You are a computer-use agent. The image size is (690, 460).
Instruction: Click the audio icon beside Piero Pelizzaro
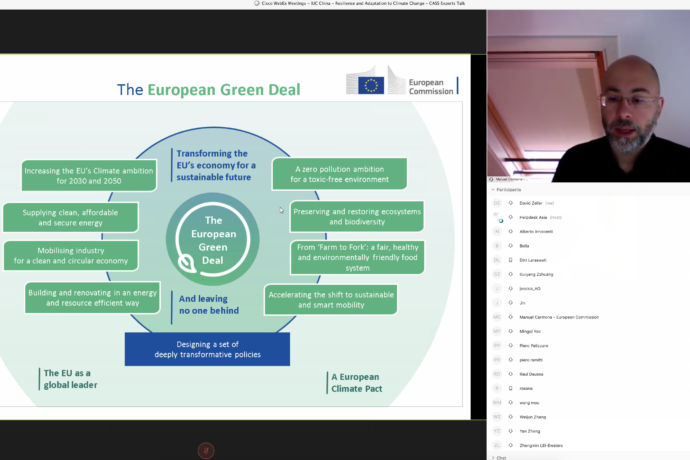(x=510, y=346)
